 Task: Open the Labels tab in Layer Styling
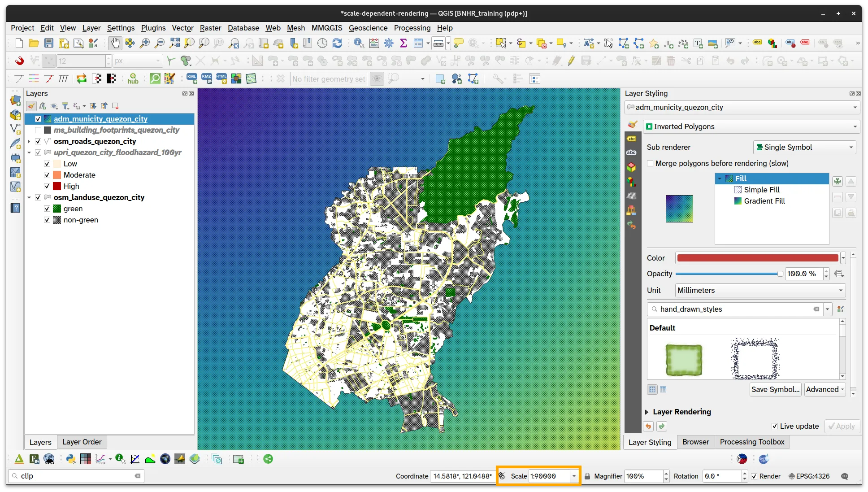click(x=631, y=139)
